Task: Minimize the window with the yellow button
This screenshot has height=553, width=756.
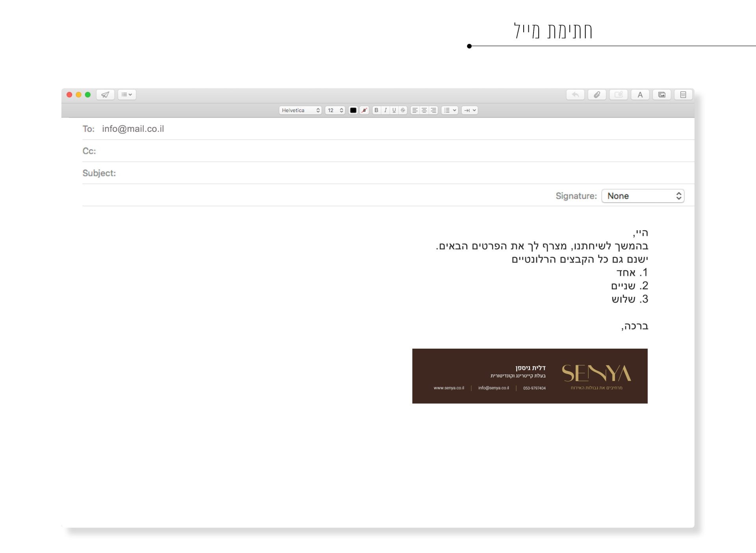Action: [x=78, y=94]
